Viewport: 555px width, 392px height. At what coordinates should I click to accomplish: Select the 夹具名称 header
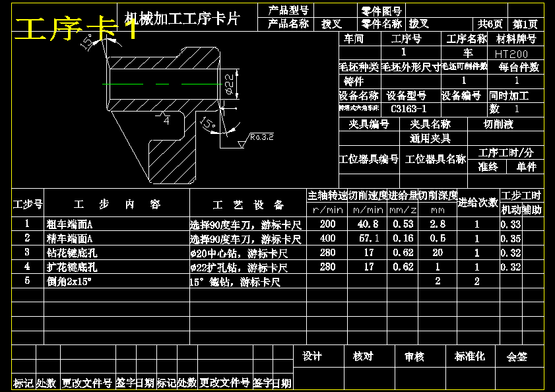pyautogui.click(x=430, y=124)
